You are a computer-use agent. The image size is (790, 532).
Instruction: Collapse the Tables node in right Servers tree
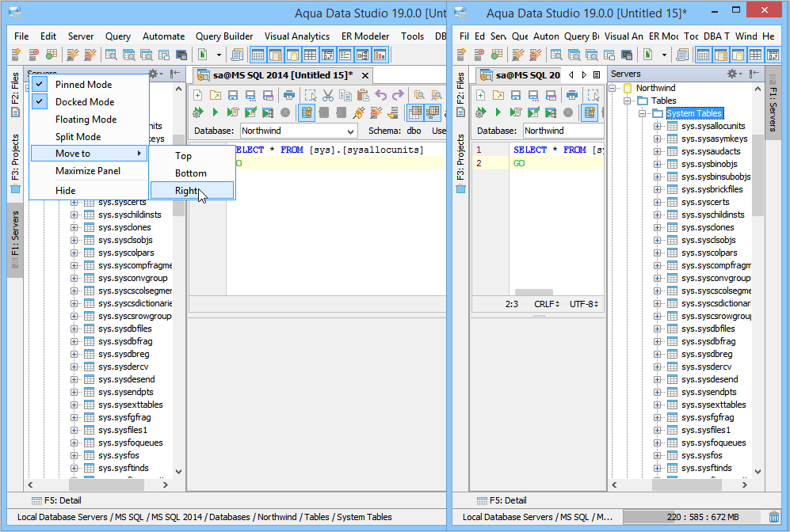628,101
